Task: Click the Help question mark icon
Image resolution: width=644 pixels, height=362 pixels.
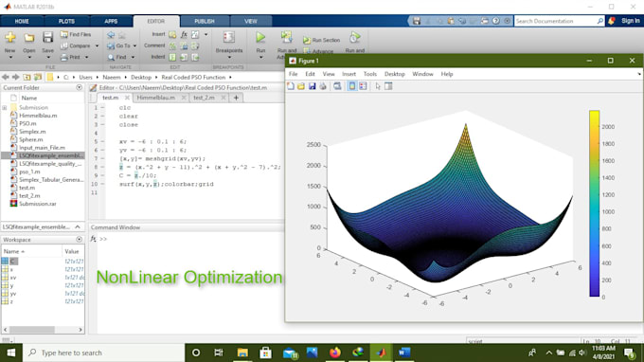Action: [x=496, y=21]
